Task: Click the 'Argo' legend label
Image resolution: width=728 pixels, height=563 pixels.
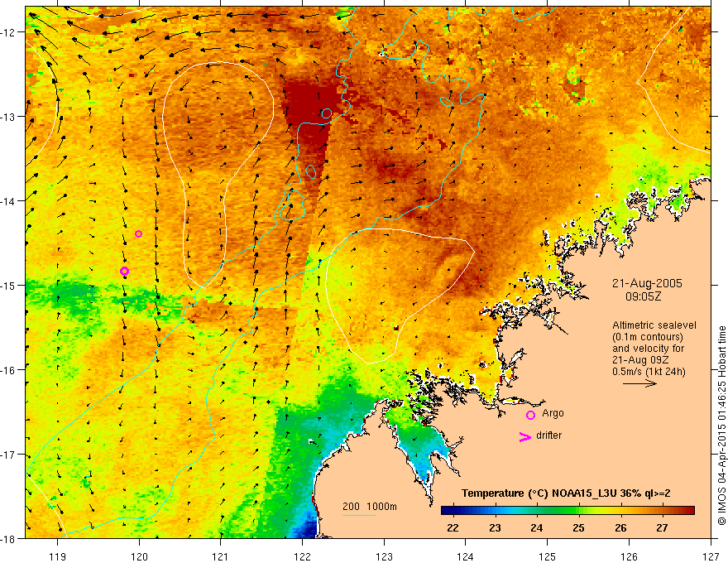Action: (553, 413)
